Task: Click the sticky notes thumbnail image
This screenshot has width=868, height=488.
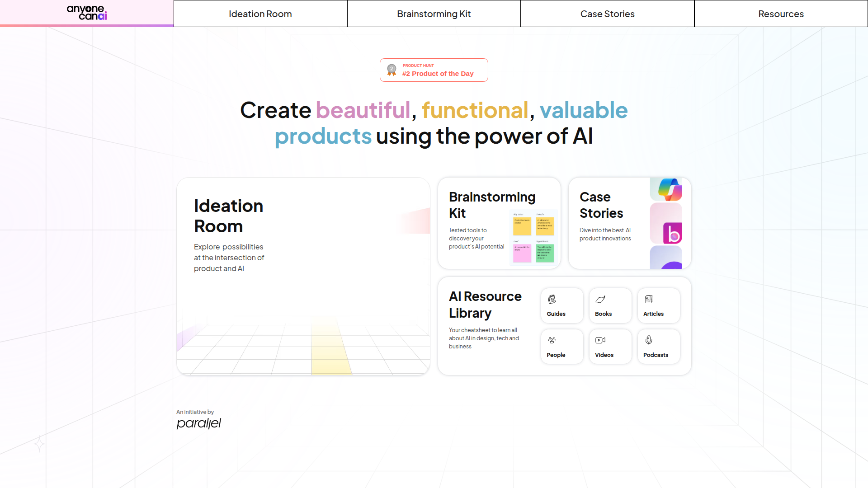Action: 533,238
